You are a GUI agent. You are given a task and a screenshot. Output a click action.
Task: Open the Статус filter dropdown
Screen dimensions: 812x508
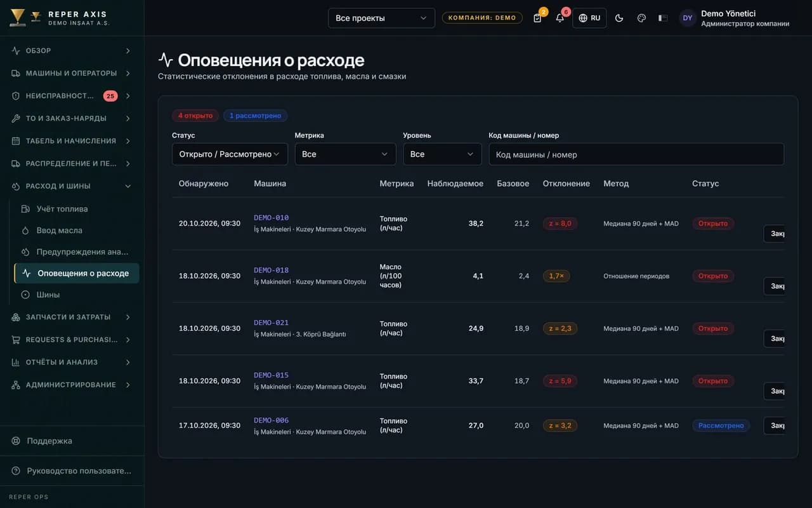coord(230,154)
